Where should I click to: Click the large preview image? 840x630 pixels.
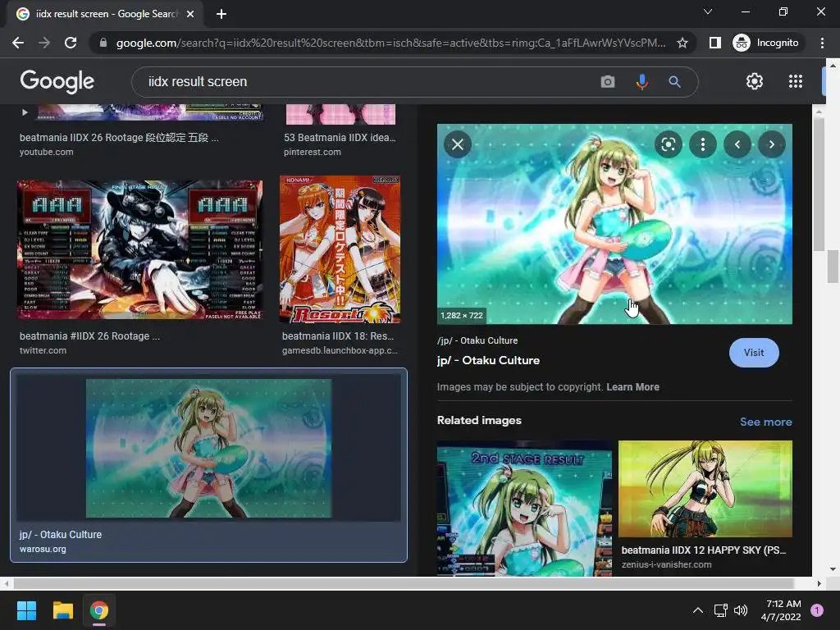click(x=614, y=224)
